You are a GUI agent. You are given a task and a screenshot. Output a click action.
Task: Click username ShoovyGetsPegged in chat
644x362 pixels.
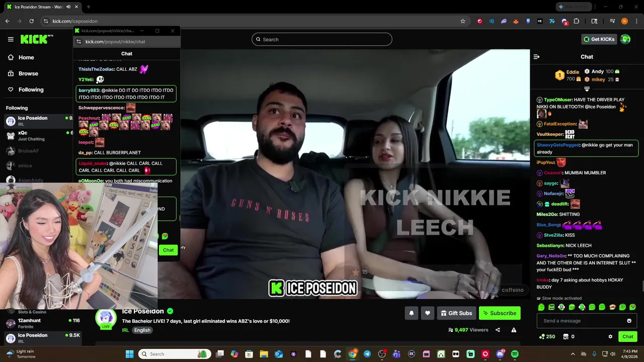coord(558,145)
